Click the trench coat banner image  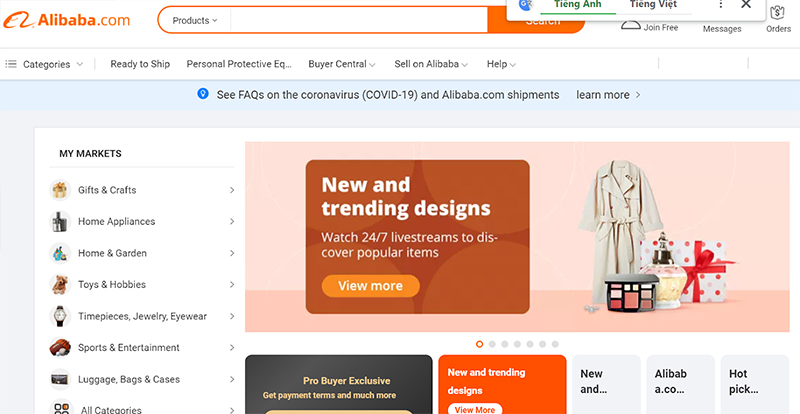click(619, 232)
